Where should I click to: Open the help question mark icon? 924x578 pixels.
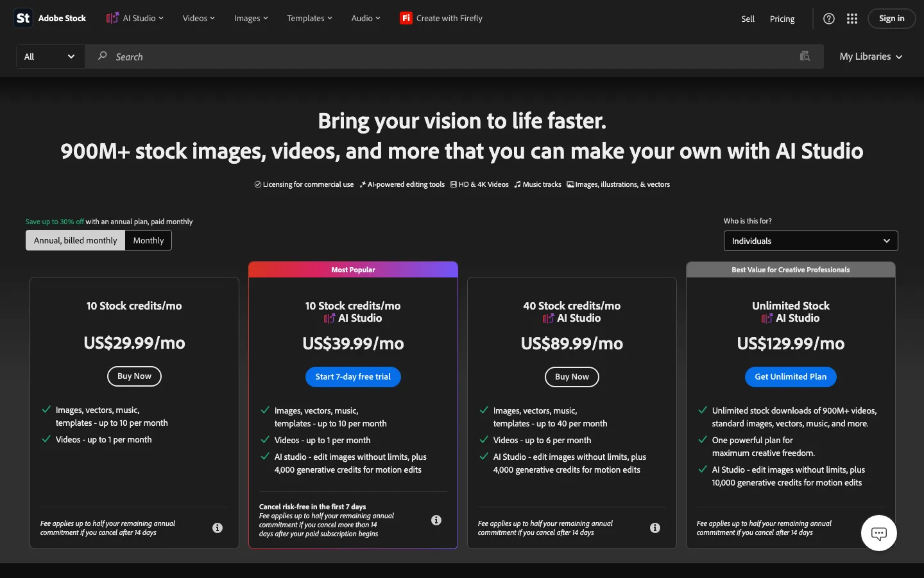point(829,19)
